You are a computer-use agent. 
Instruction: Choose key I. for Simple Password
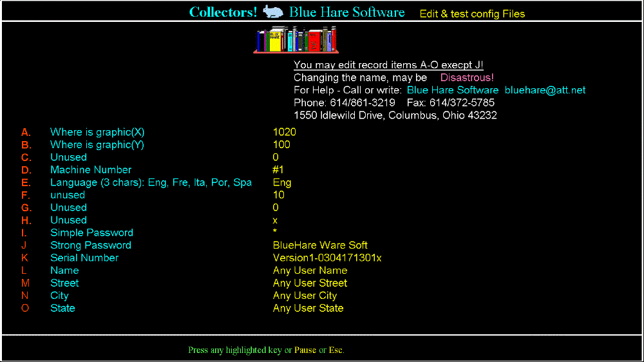click(x=24, y=233)
